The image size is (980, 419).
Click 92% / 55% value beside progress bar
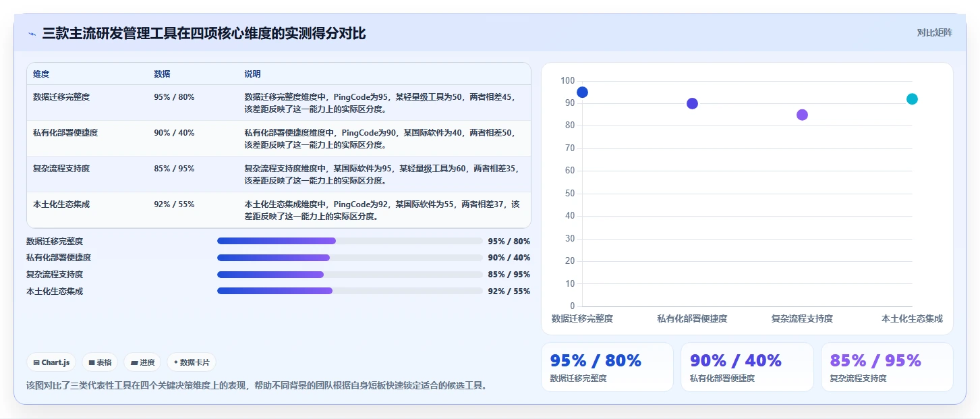click(509, 291)
